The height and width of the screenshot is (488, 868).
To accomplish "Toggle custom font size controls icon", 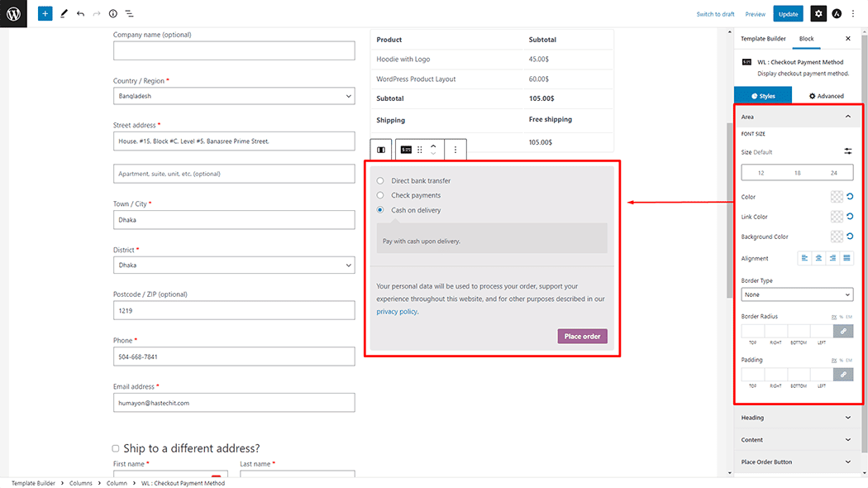I will pyautogui.click(x=848, y=151).
